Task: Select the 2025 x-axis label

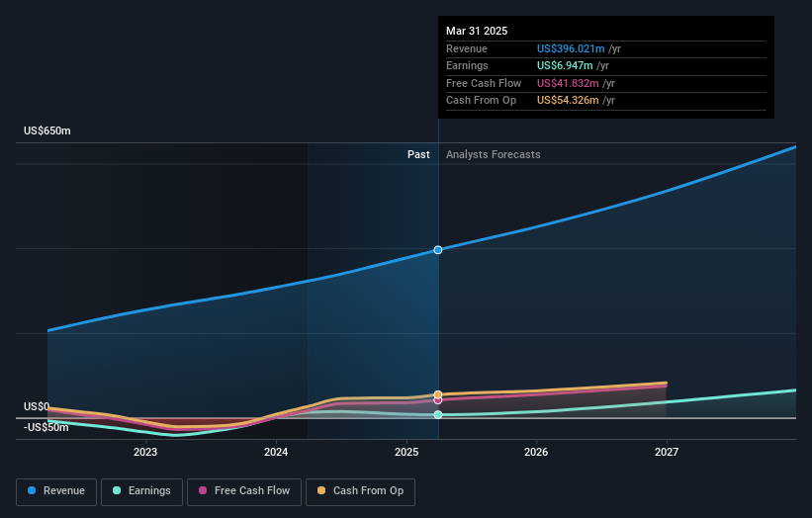Action: click(406, 452)
